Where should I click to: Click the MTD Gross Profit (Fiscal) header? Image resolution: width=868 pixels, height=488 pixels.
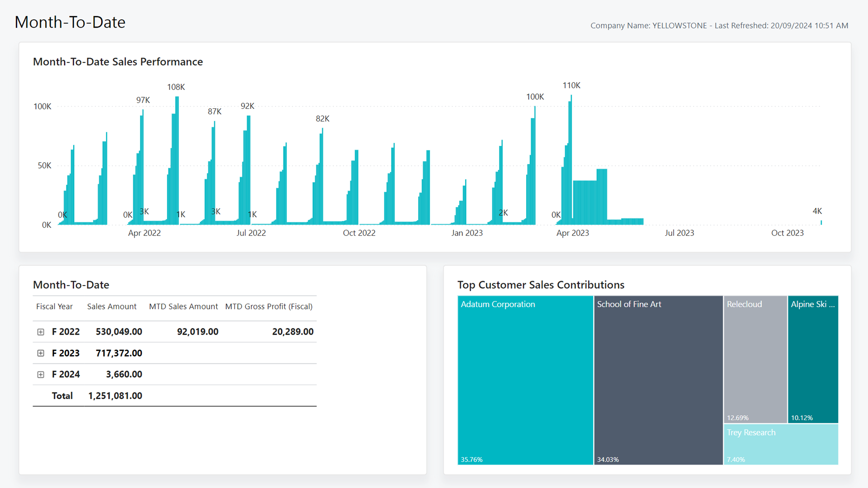(x=269, y=306)
